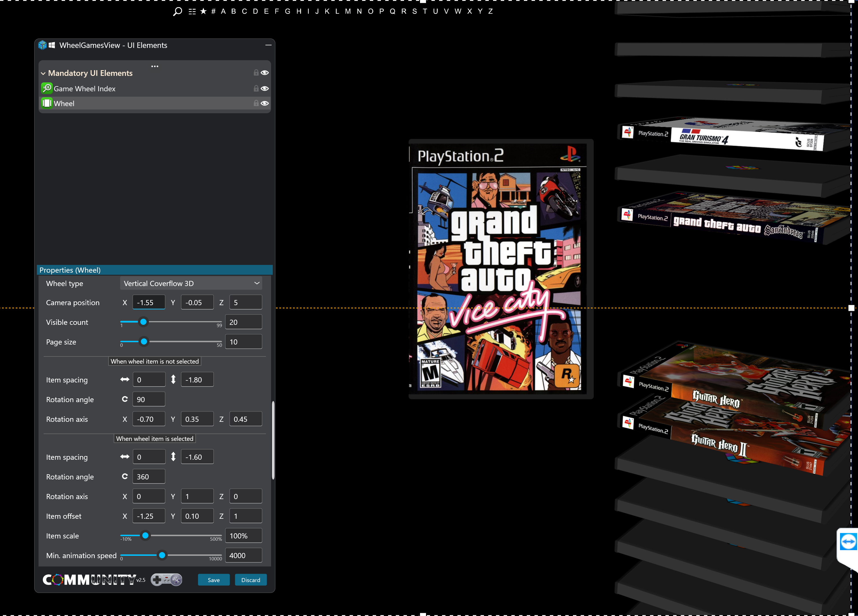Image resolution: width=858 pixels, height=616 pixels.
Task: Click the properties panel vertical scrollbar
Action: pos(273,440)
